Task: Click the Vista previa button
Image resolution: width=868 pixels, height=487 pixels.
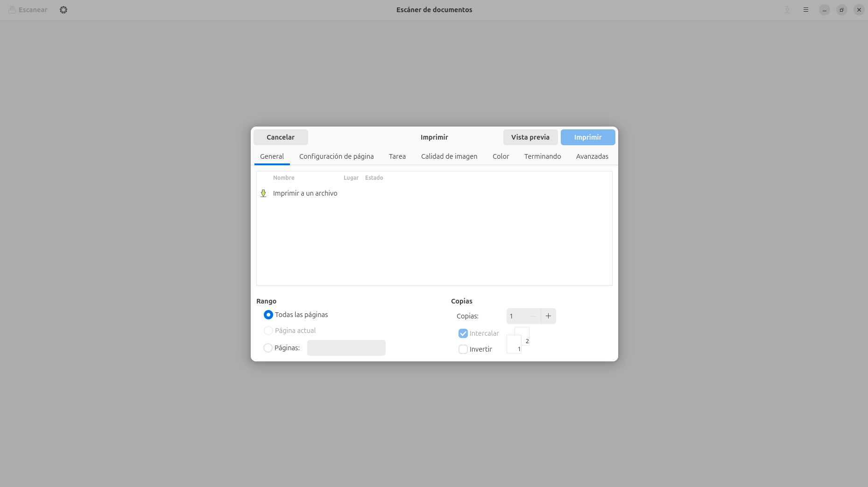Action: pyautogui.click(x=530, y=137)
